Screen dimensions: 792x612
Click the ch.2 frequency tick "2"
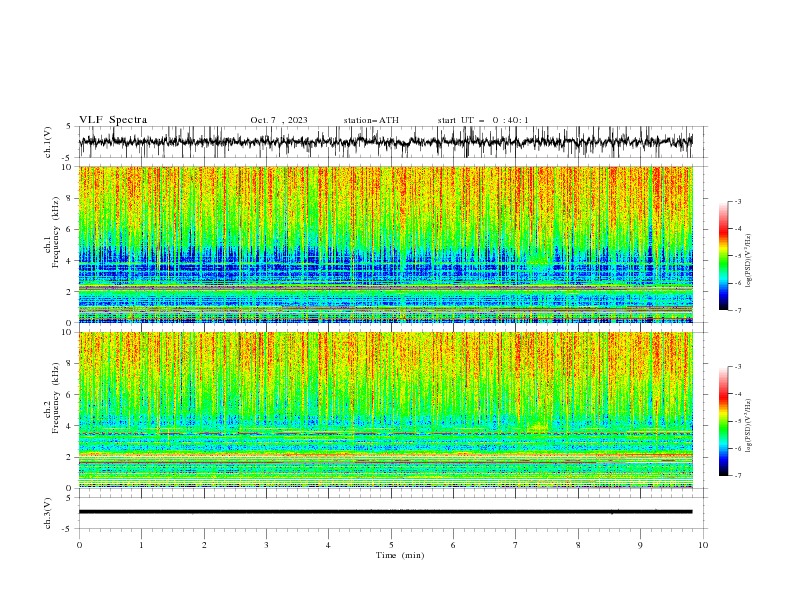(x=70, y=457)
